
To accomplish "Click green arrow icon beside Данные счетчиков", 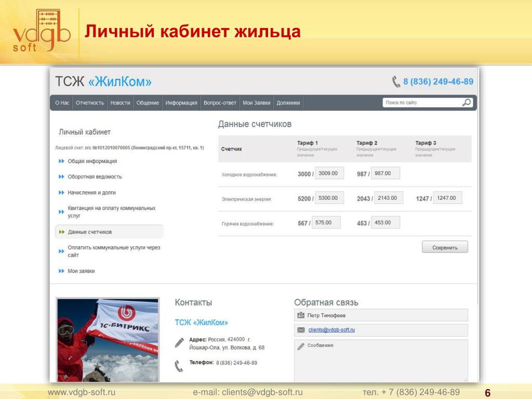I will pyautogui.click(x=61, y=232).
